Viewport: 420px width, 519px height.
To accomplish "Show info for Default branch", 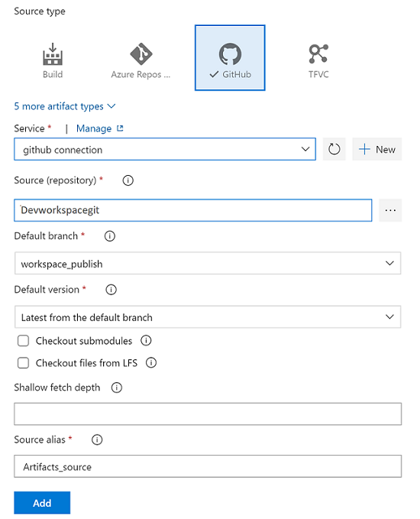I will (x=110, y=236).
